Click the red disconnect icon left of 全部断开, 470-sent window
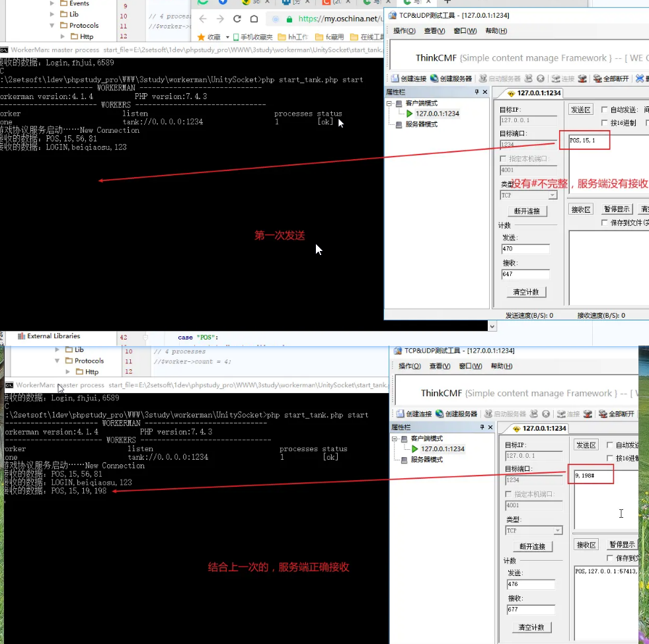The height and width of the screenshot is (644, 649). pyautogui.click(x=582, y=79)
